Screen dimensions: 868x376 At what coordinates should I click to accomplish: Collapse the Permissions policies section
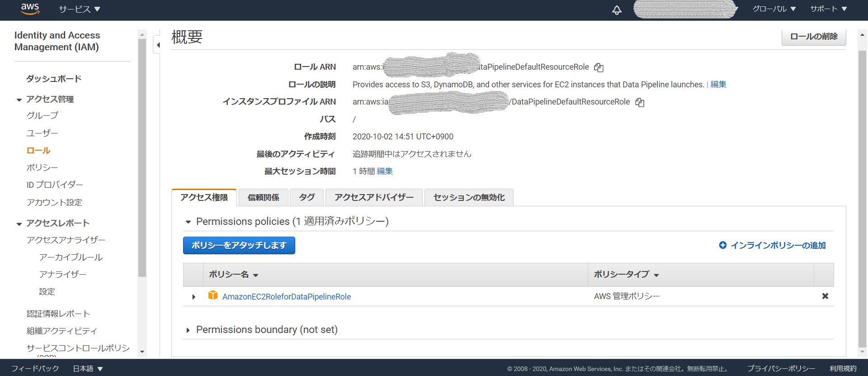pyautogui.click(x=188, y=222)
